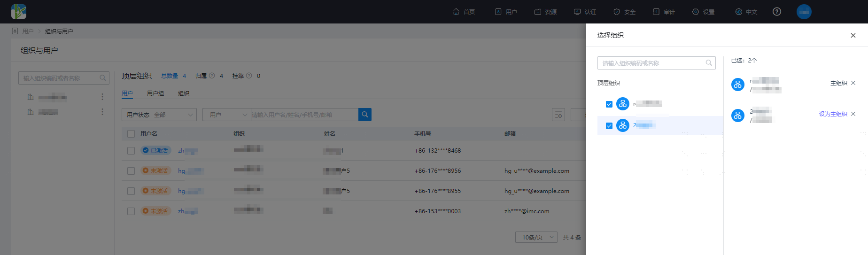Click the help question mark icon
This screenshot has height=255, width=868.
[777, 12]
